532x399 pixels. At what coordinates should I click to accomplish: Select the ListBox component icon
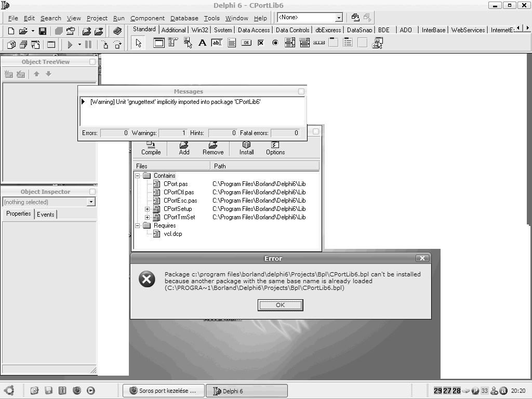290,43
